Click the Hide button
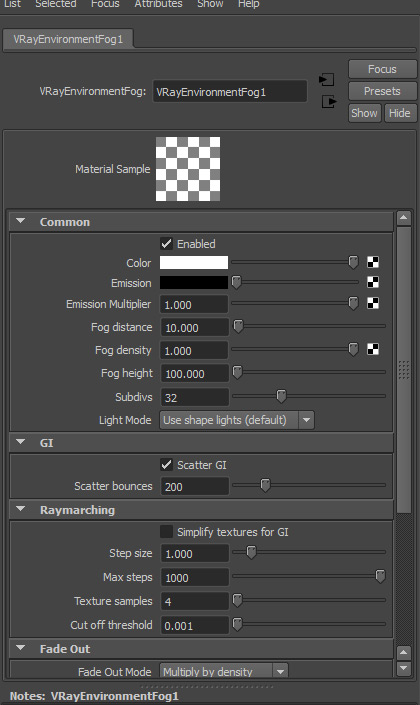This screenshot has width=420, height=705. click(400, 113)
